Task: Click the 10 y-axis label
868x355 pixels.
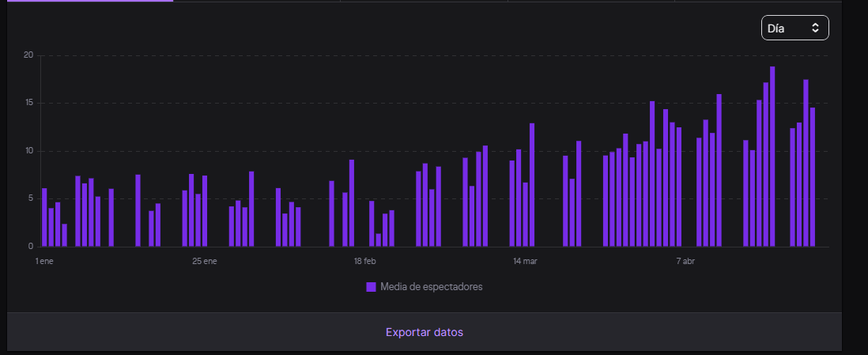Action: click(x=28, y=151)
